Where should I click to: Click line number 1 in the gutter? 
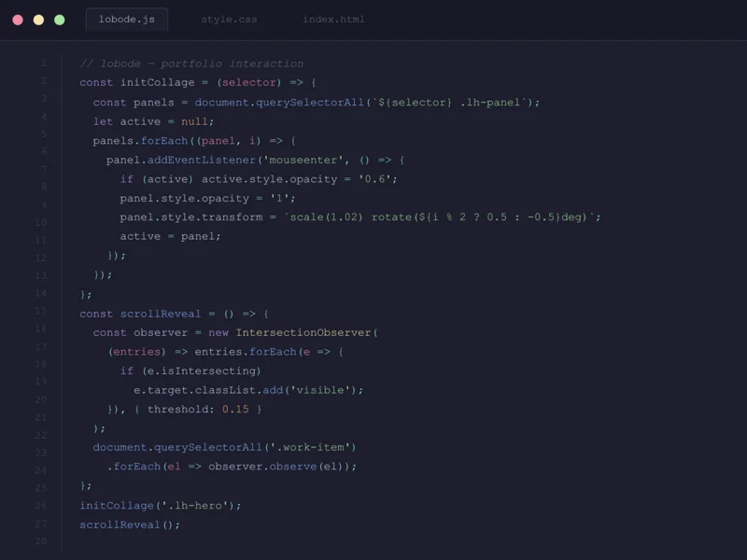(43, 63)
